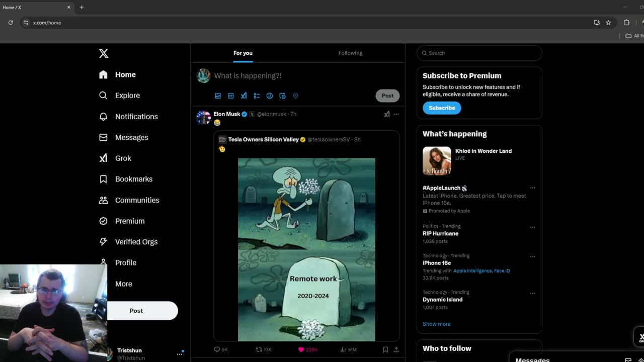Open options for iPhone 16e trend
Screen dimensions: 644x362
click(x=533, y=256)
